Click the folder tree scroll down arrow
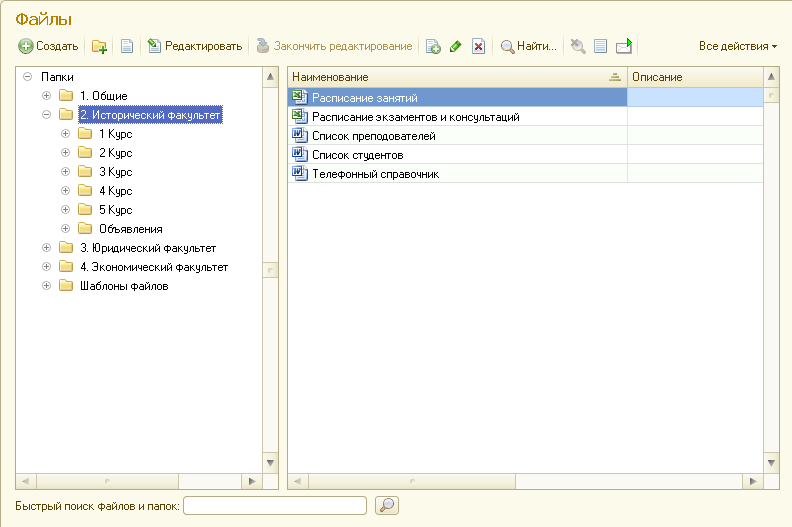 270,463
